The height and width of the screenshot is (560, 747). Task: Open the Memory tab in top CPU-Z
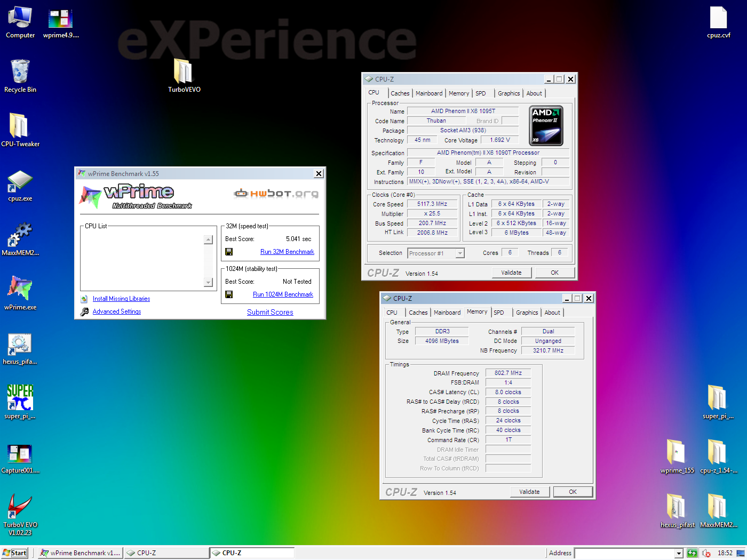(x=459, y=93)
